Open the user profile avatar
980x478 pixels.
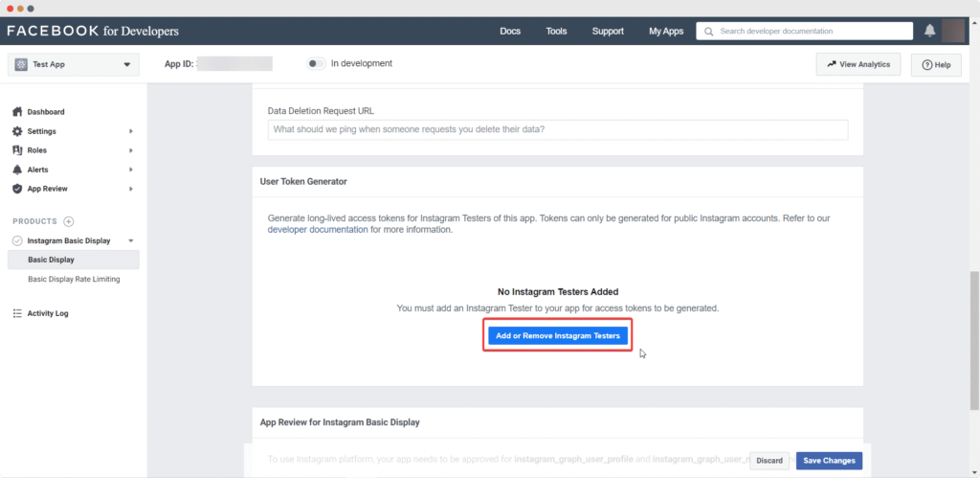pyautogui.click(x=953, y=31)
